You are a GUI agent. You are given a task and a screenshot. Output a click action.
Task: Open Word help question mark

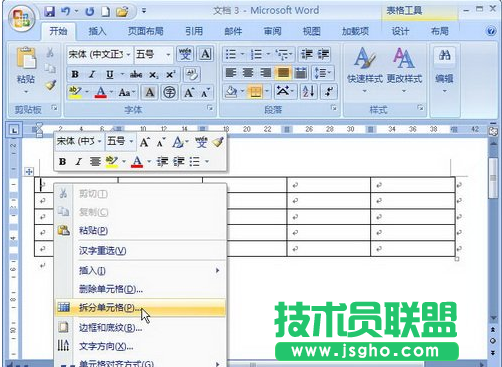click(491, 31)
